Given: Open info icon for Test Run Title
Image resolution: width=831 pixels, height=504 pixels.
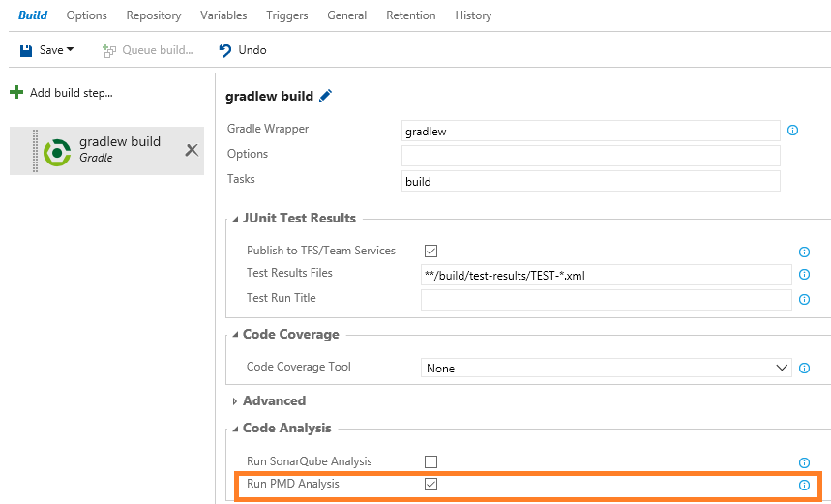Looking at the screenshot, I should [804, 300].
